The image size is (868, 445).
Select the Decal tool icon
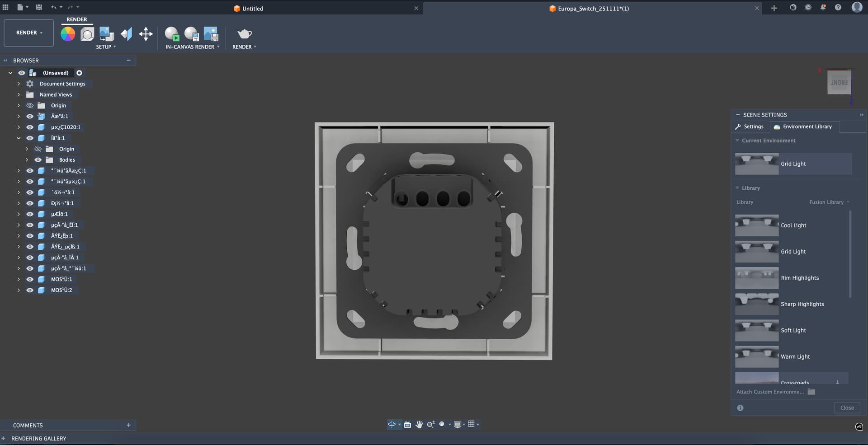(107, 34)
